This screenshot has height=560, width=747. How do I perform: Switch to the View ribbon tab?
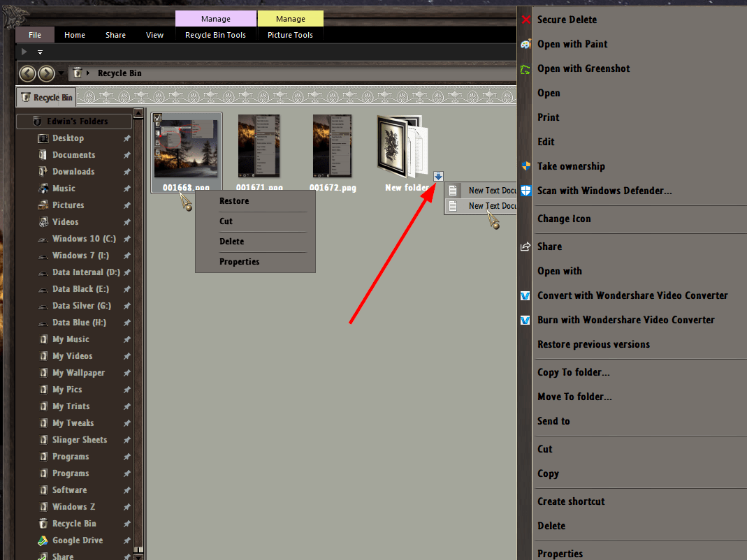[x=154, y=35]
